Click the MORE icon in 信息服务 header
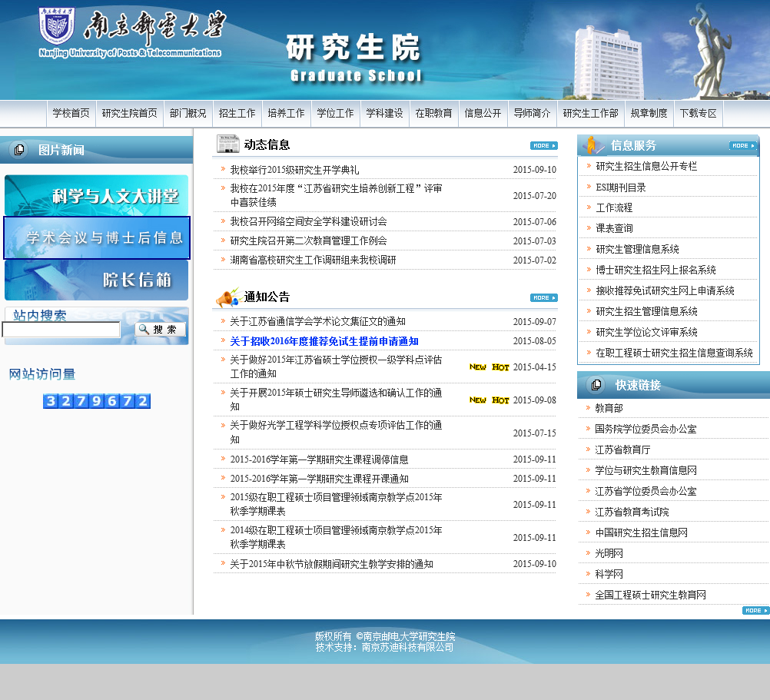The width and height of the screenshot is (770, 700). (x=742, y=145)
